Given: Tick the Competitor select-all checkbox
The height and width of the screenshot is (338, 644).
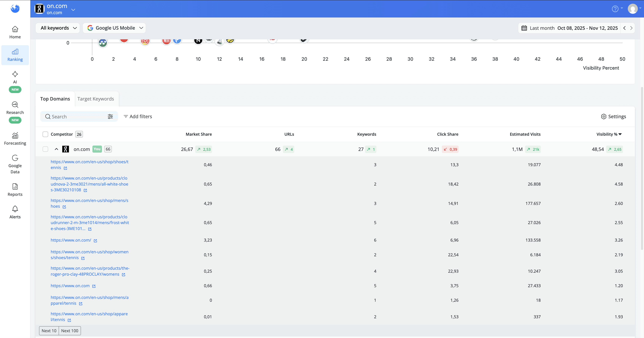Looking at the screenshot, I should pos(45,134).
